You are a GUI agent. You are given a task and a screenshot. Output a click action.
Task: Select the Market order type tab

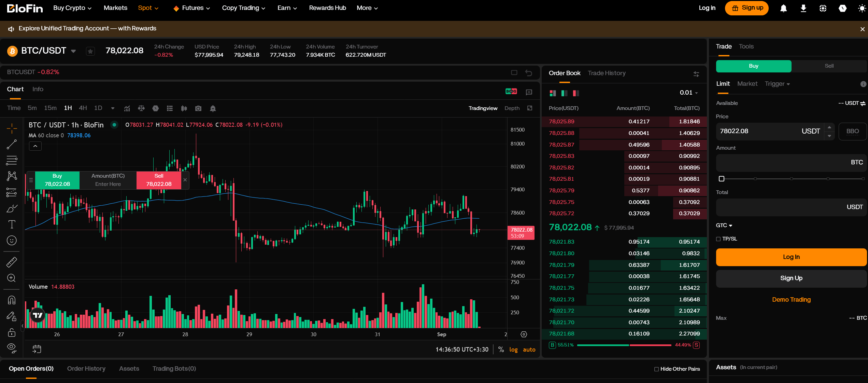[x=747, y=84]
